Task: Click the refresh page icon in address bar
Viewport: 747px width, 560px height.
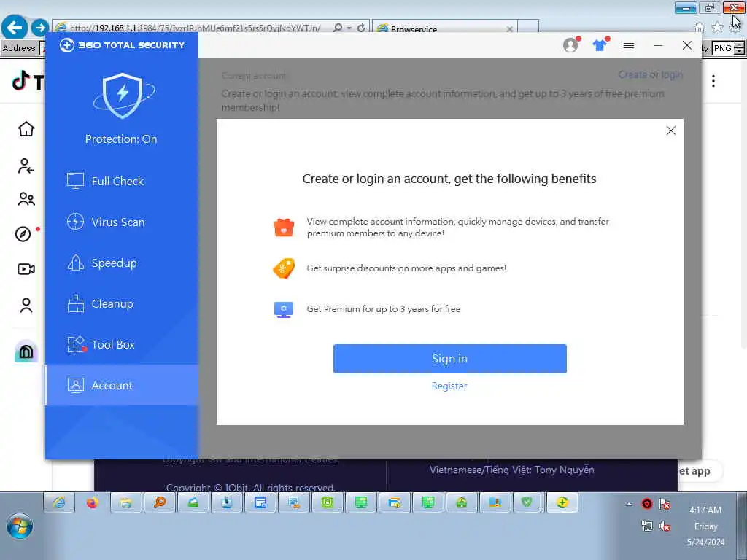Action: 361,28
